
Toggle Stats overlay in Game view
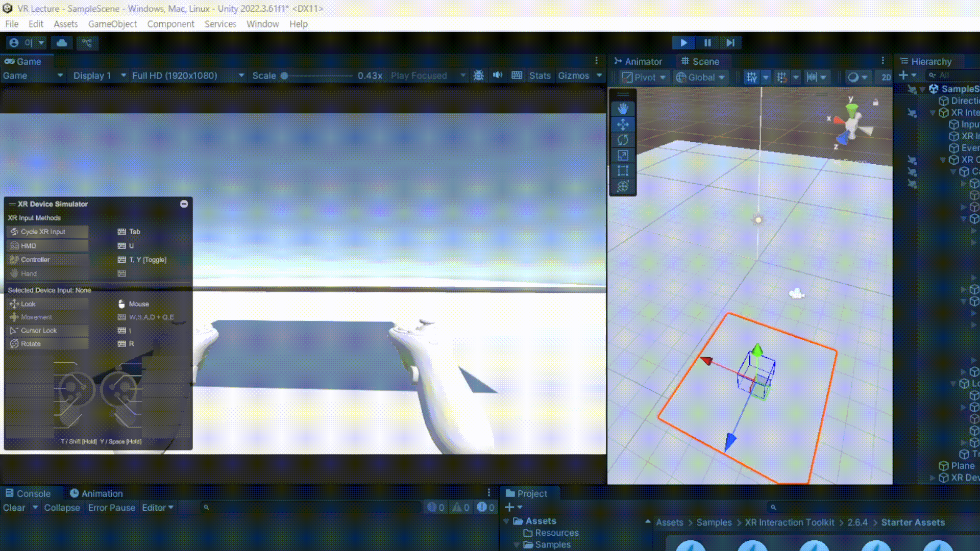click(x=540, y=76)
